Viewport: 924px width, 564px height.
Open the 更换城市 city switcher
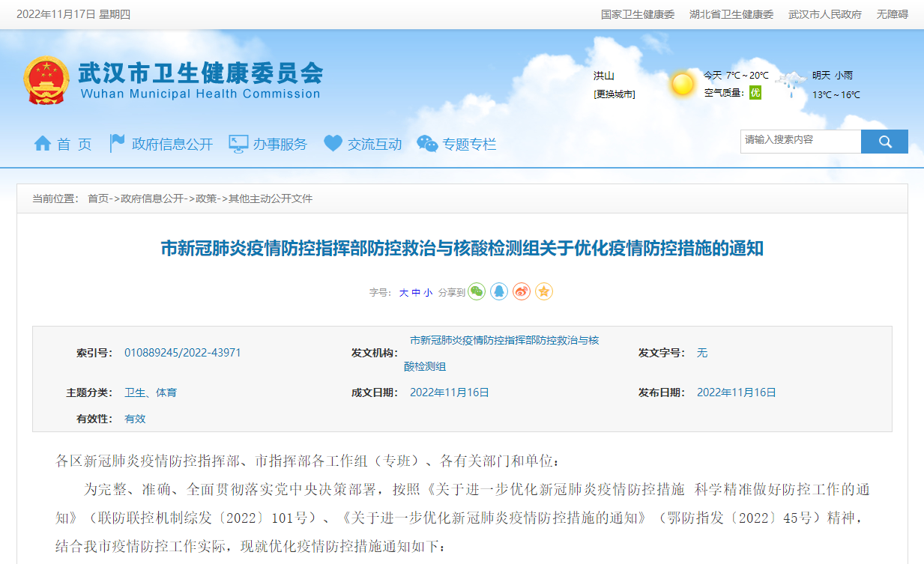click(615, 94)
